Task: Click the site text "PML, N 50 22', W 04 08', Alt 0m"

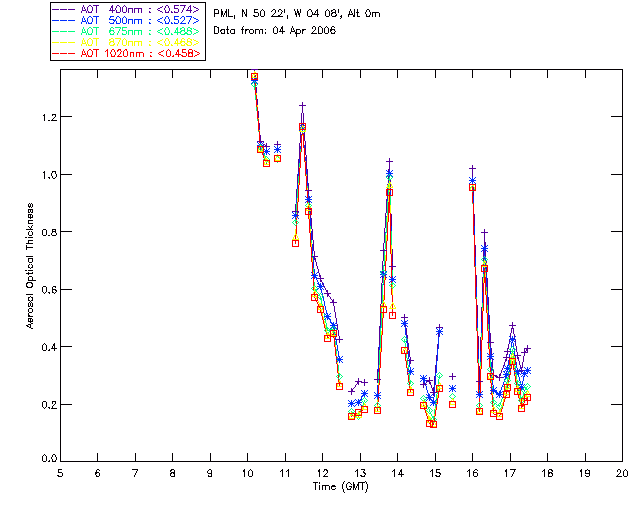Action: click(297, 14)
